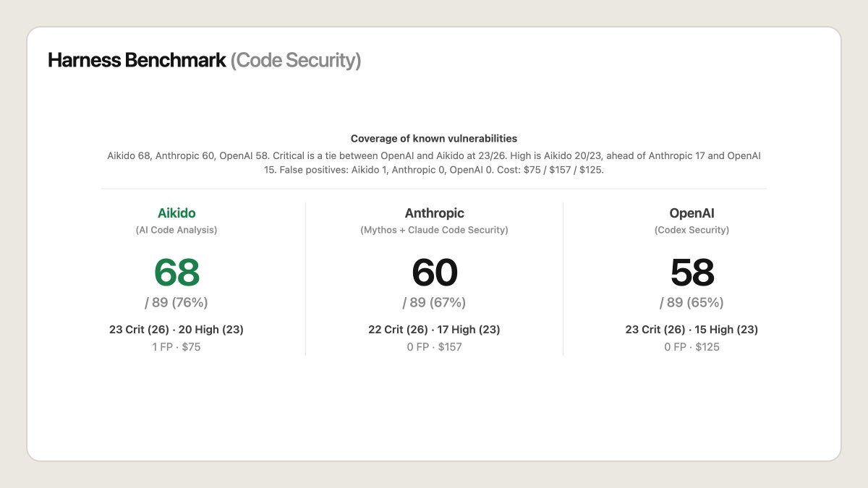Click the 0 FP · $157 line

[x=434, y=347]
